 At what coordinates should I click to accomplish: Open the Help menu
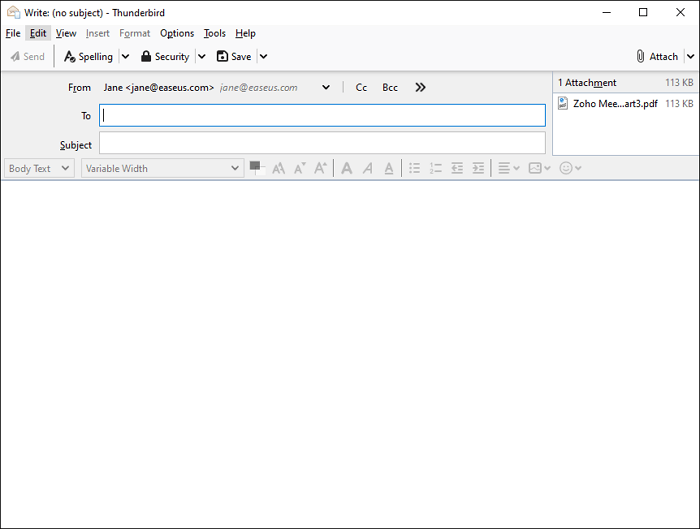click(x=246, y=33)
